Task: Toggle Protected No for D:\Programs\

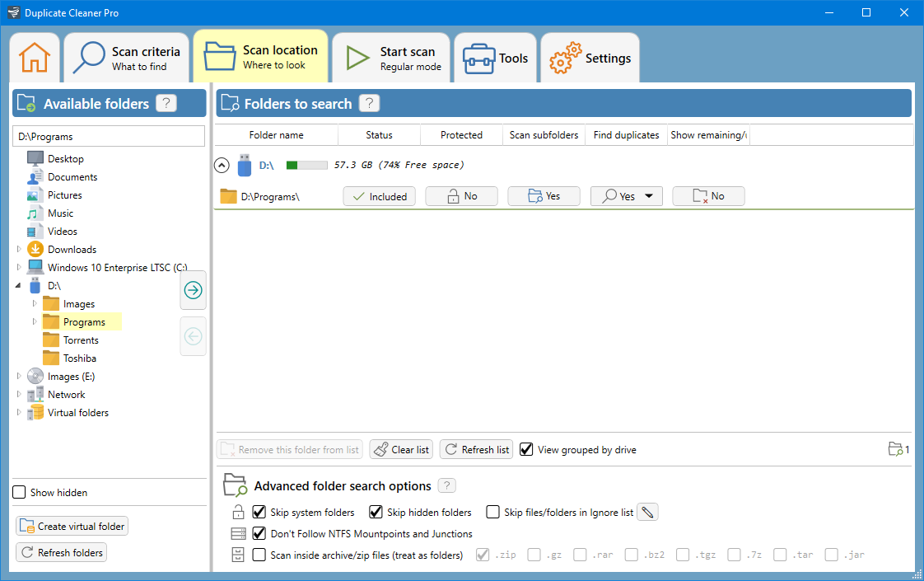Action: click(x=461, y=196)
